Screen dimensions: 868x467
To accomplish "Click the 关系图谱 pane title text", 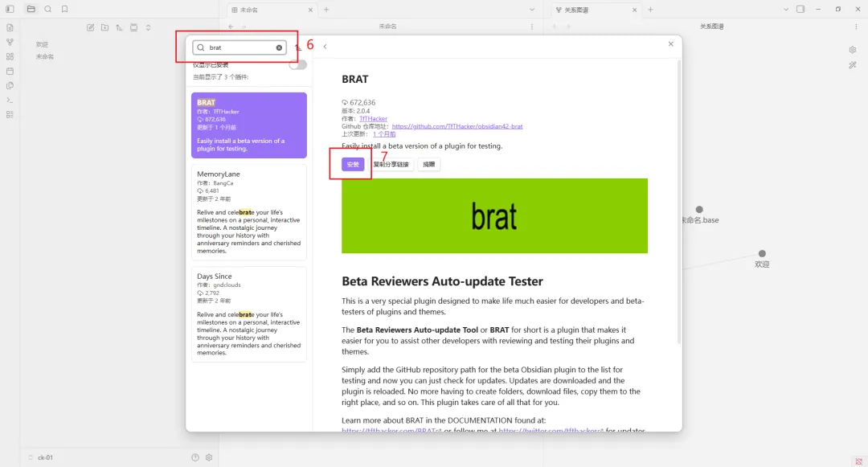I will pos(712,27).
